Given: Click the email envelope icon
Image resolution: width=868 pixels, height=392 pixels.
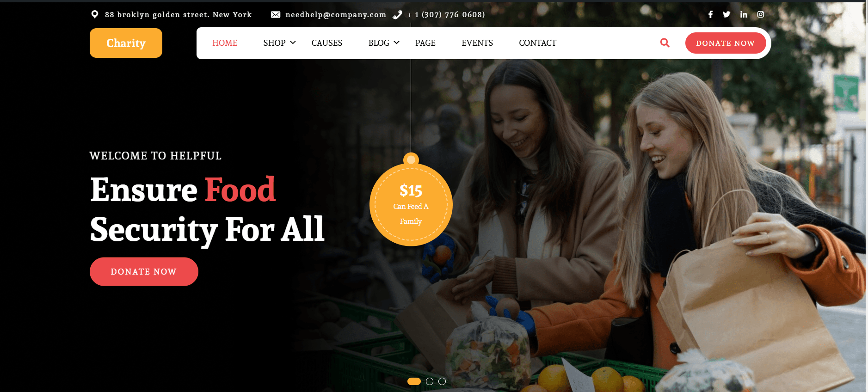Looking at the screenshot, I should tap(276, 15).
